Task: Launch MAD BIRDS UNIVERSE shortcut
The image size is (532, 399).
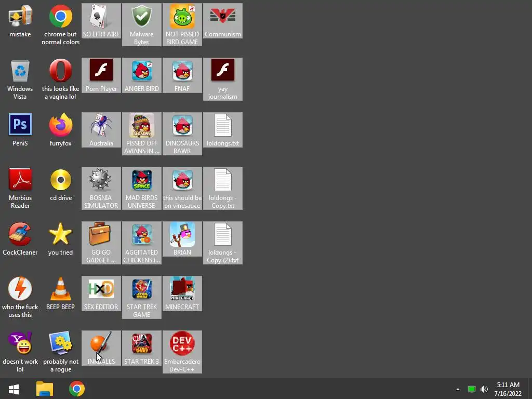Action: 141,188
